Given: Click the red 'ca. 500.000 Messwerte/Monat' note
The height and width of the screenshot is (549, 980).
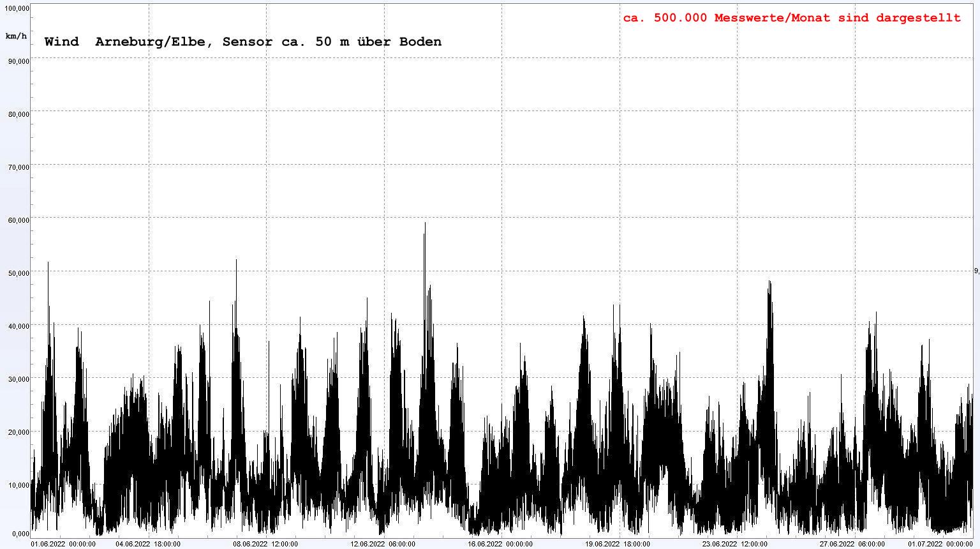Looking at the screenshot, I should click(x=791, y=18).
